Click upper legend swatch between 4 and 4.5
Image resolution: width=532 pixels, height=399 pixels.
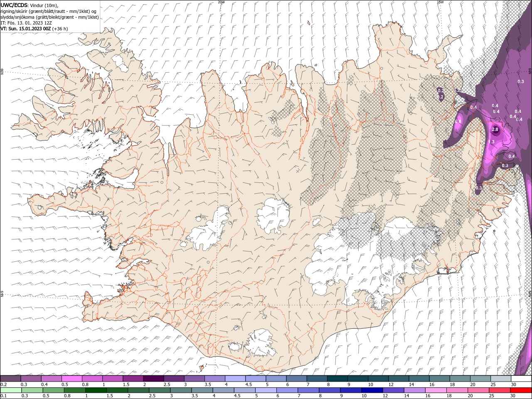pos(235,379)
